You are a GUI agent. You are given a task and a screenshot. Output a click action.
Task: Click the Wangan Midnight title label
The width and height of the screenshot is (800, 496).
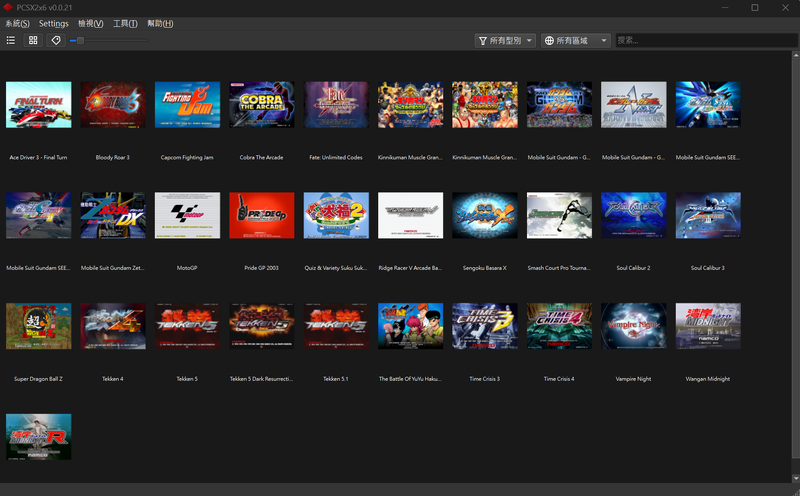click(708, 379)
